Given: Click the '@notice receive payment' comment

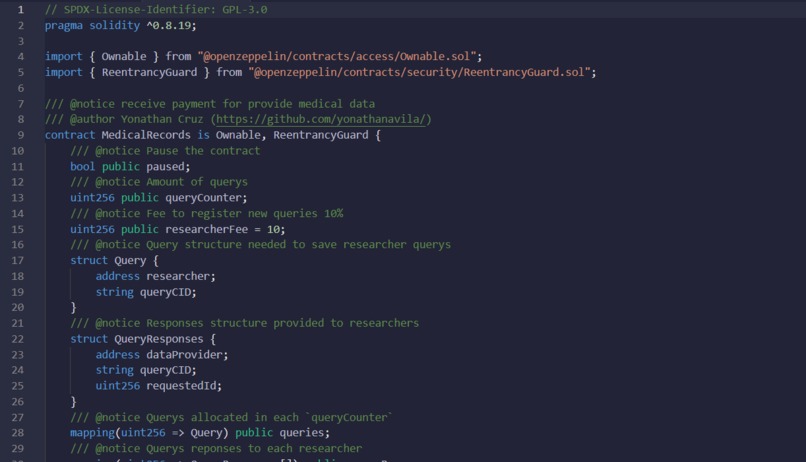Looking at the screenshot, I should tap(210, 104).
